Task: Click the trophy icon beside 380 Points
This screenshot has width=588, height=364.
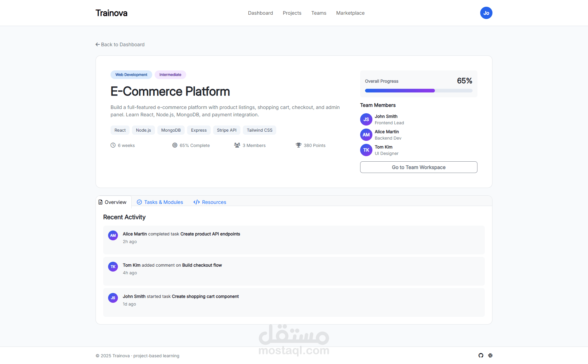Action: (x=298, y=145)
